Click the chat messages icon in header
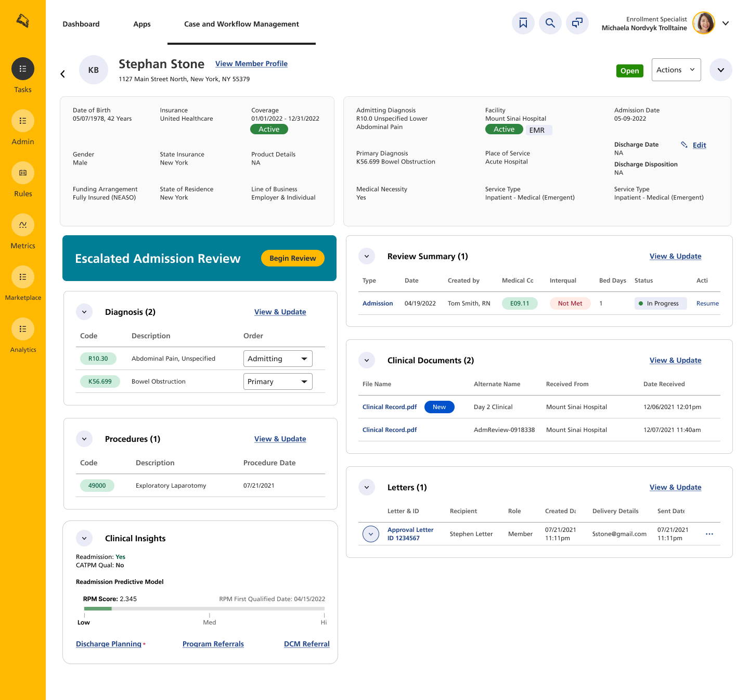Viewport: 749px width, 700px height. coord(577,23)
